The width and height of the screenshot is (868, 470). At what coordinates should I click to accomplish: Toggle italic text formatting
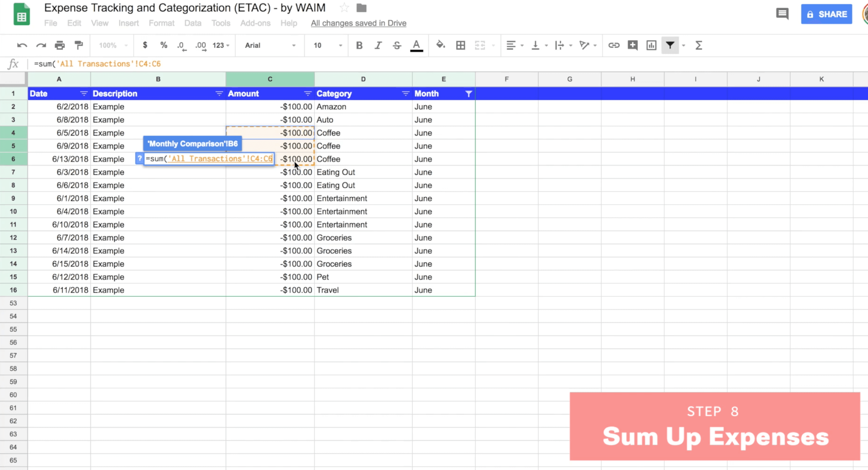(x=378, y=45)
